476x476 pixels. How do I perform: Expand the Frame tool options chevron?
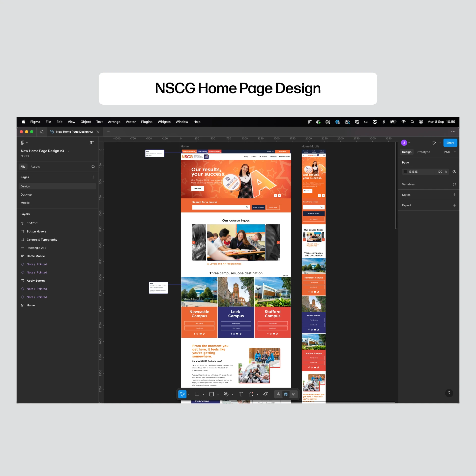(x=204, y=394)
